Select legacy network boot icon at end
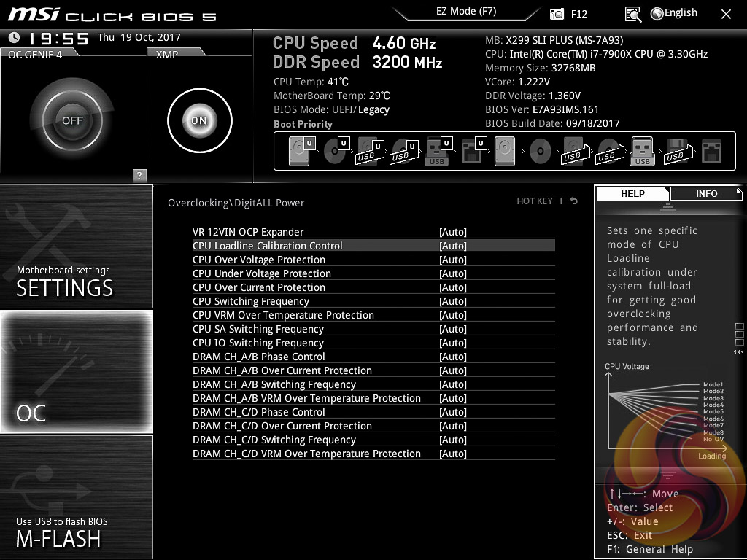Image resolution: width=747 pixels, height=560 pixels. (711, 151)
